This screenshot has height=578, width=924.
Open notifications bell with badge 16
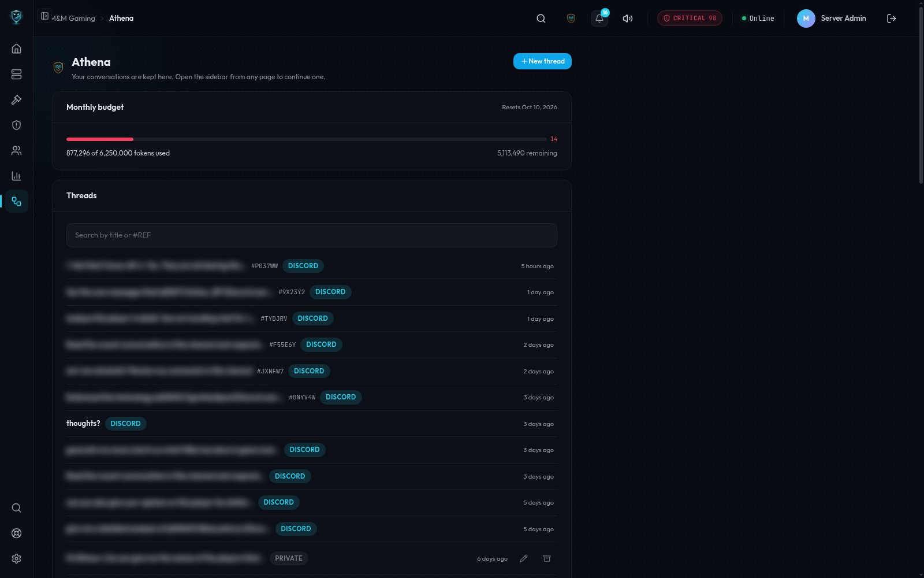pos(599,18)
